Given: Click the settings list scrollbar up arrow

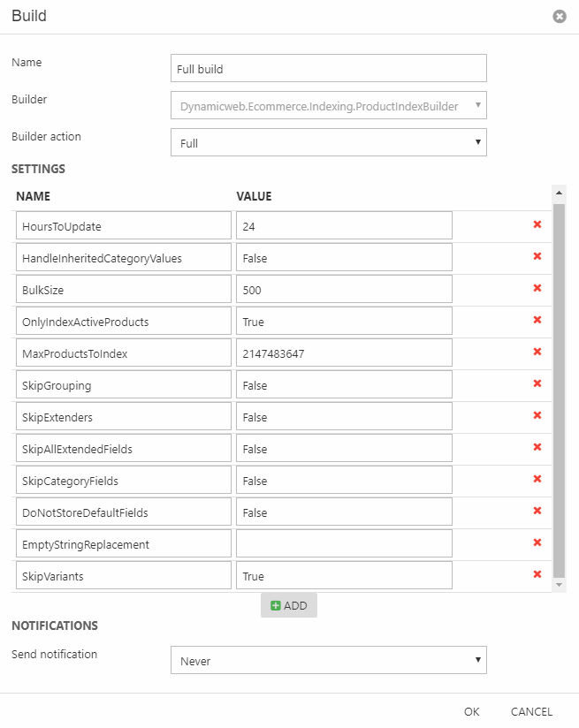Looking at the screenshot, I should (x=559, y=192).
